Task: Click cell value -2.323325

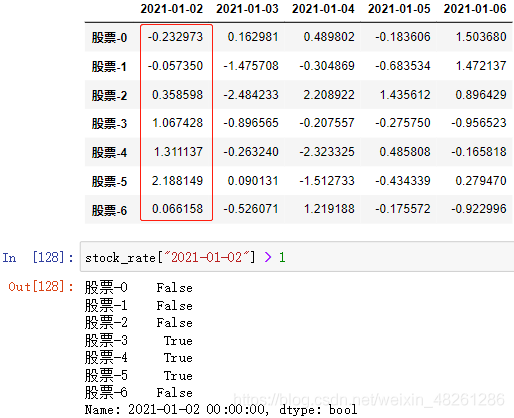Action: (327, 152)
